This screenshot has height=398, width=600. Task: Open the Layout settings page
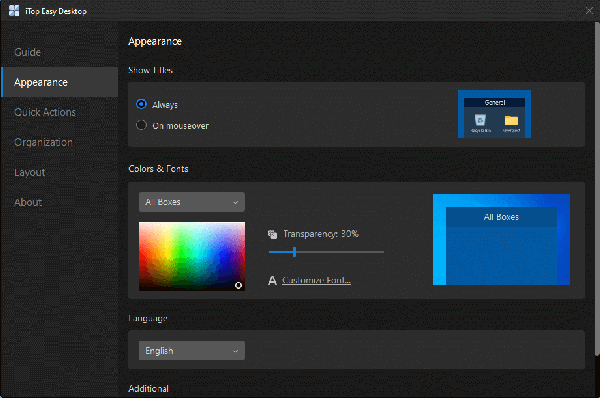click(29, 173)
